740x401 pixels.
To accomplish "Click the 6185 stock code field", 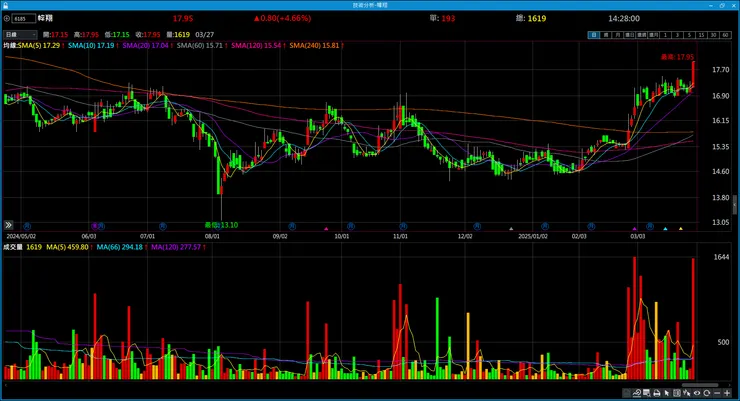I will [24, 18].
